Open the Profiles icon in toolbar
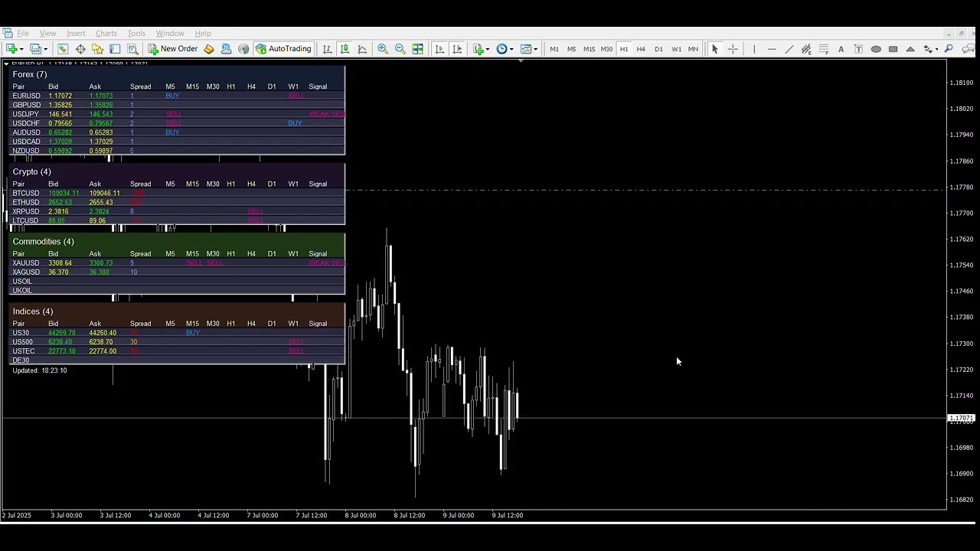The image size is (980, 551). (x=35, y=49)
